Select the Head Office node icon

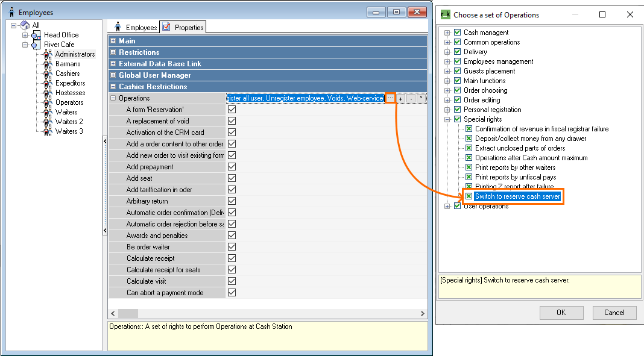coord(36,35)
